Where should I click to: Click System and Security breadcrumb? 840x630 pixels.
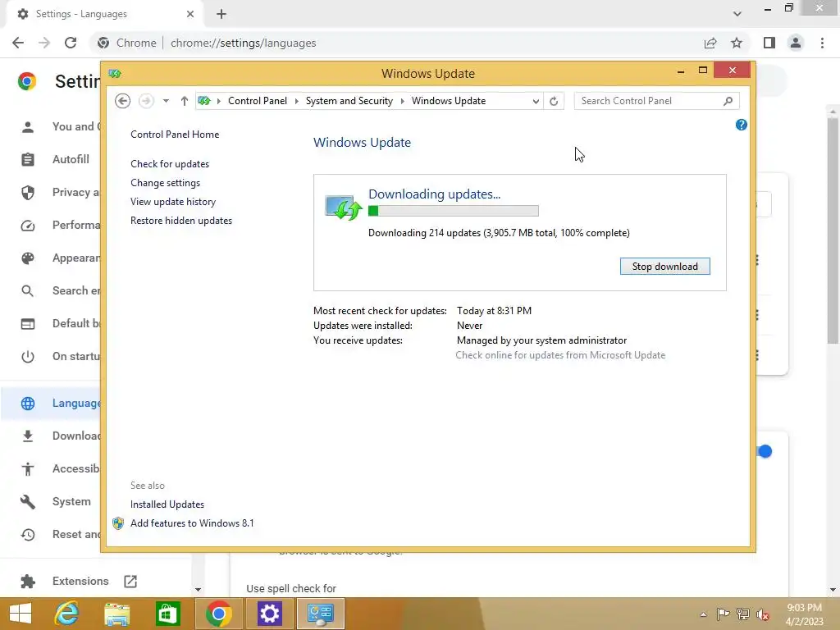click(x=349, y=101)
